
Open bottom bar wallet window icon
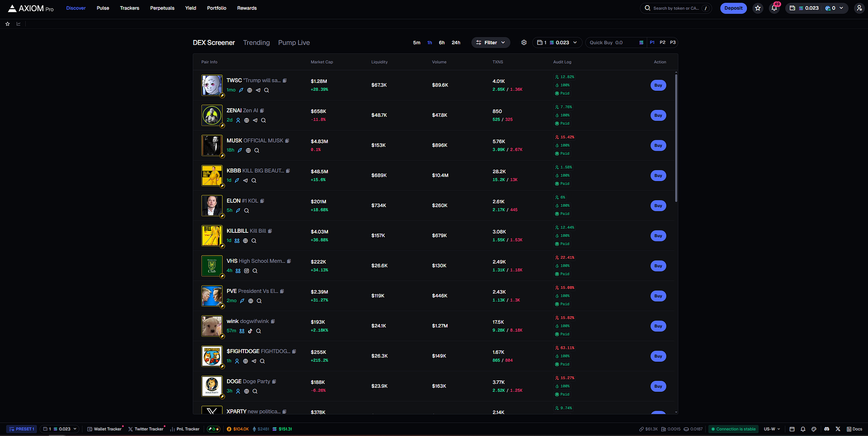click(792, 429)
